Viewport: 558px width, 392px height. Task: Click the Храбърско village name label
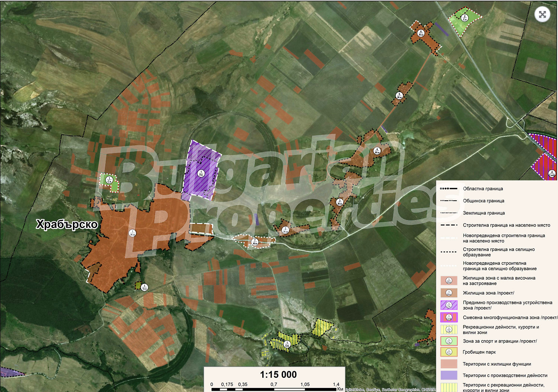click(x=67, y=224)
